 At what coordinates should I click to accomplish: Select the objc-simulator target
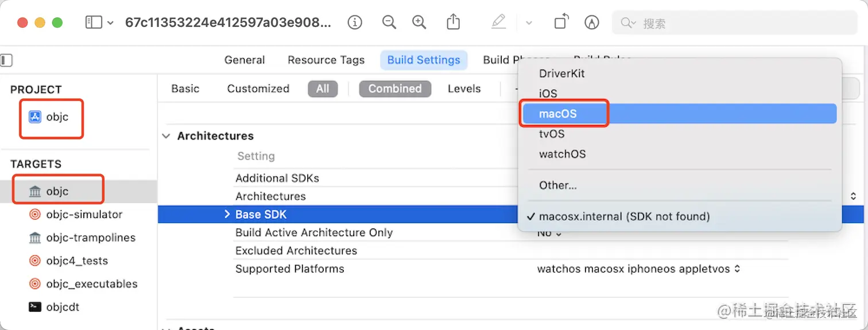[x=84, y=215]
